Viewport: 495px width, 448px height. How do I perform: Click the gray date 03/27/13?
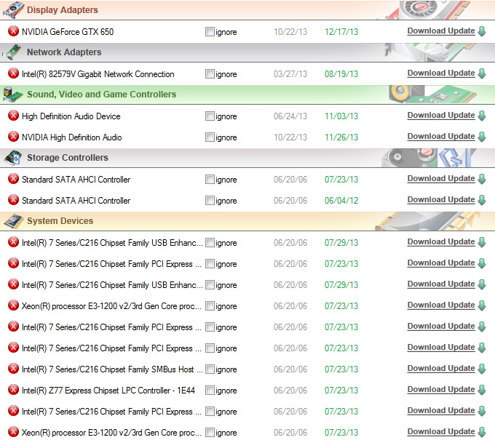click(x=290, y=74)
